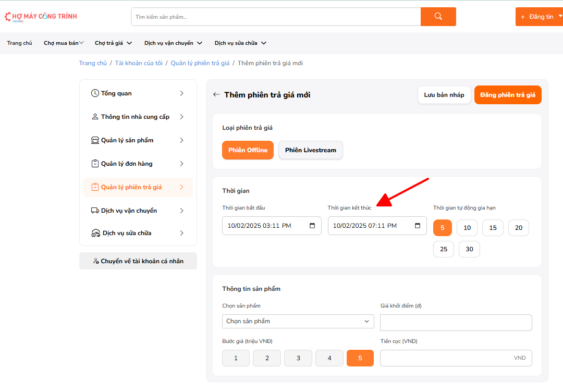Screen dimensions: 563x392
Task: Click the Giá khởi điểm input field
Action: point(456,323)
